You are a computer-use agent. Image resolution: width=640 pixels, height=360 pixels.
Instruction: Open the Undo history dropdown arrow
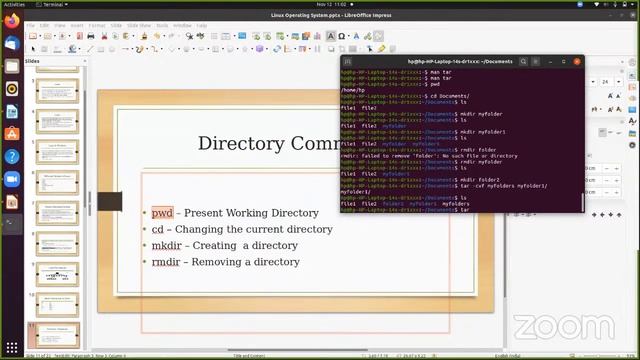click(164, 36)
